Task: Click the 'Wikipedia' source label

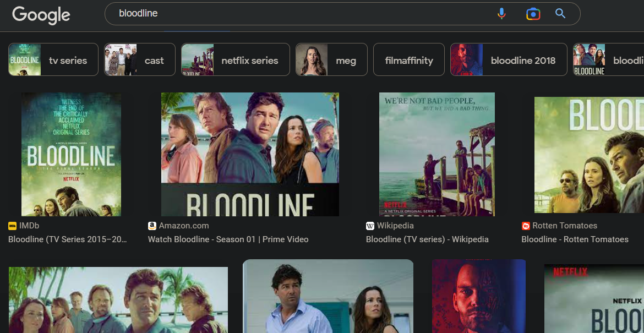Action: [395, 226]
